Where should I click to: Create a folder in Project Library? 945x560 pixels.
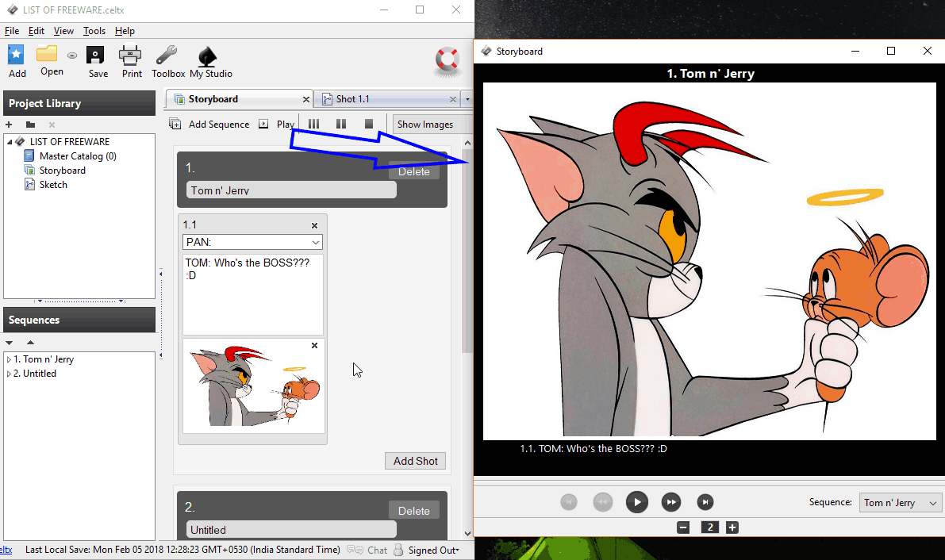pos(31,125)
